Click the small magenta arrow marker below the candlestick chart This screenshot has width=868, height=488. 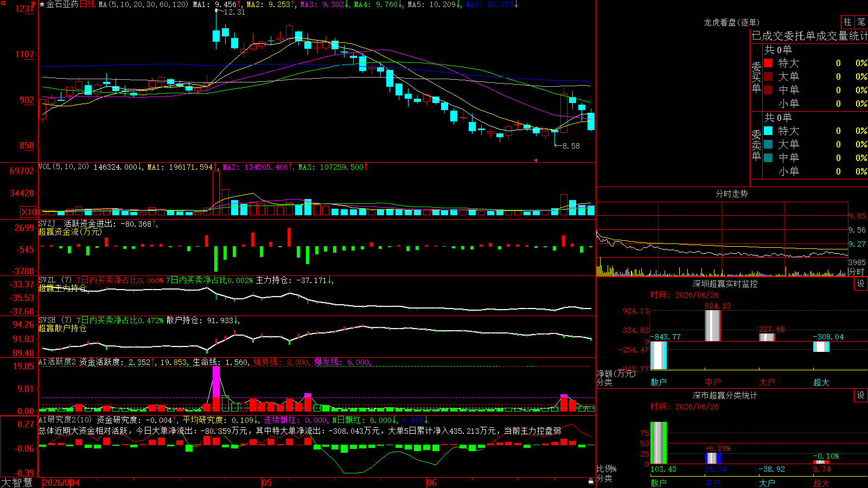tap(535, 160)
